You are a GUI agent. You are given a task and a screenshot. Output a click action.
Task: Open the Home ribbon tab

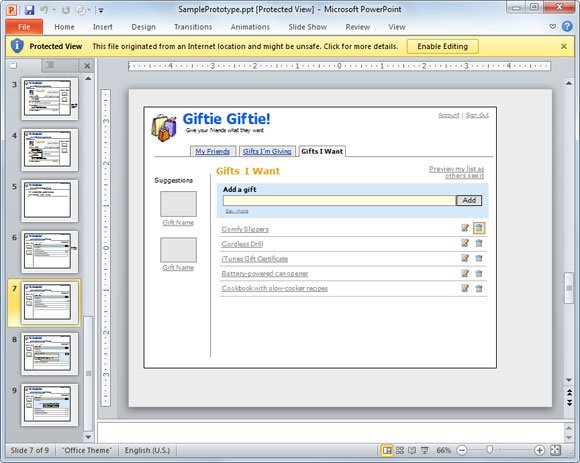64,27
